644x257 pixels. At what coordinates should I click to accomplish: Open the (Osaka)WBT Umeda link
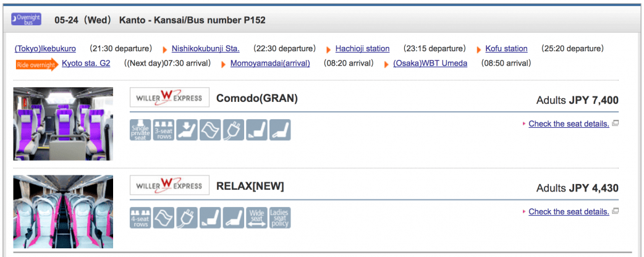tap(430, 63)
